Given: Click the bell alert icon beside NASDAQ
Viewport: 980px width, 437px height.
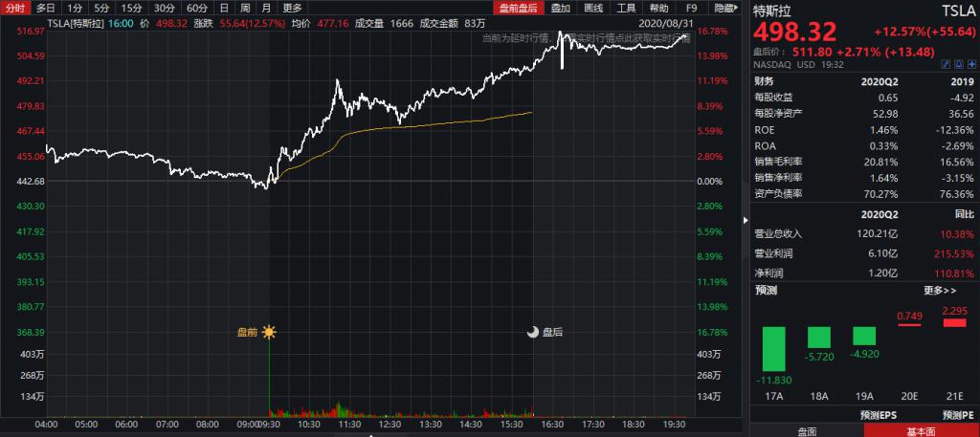Looking at the screenshot, I should [x=958, y=64].
